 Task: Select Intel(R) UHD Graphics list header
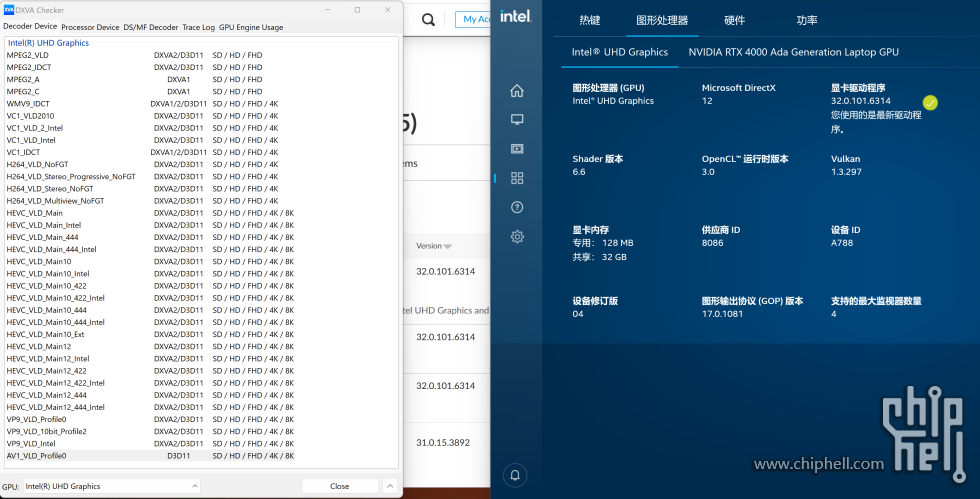[x=48, y=43]
